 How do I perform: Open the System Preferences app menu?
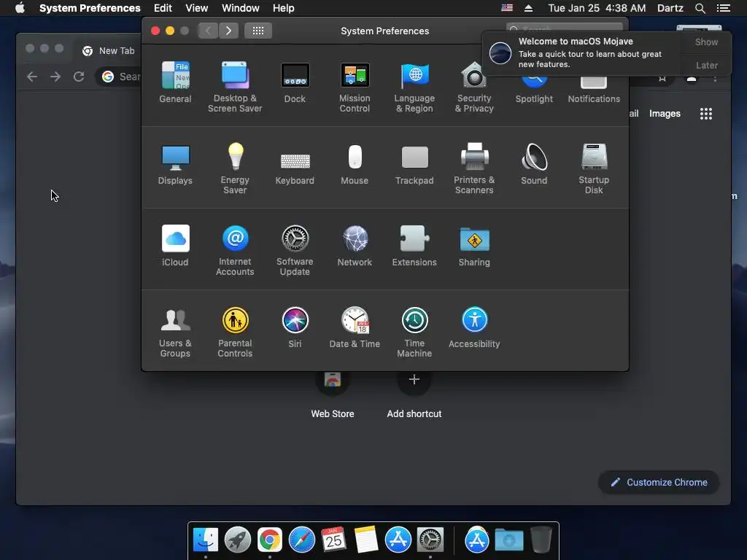tap(90, 8)
